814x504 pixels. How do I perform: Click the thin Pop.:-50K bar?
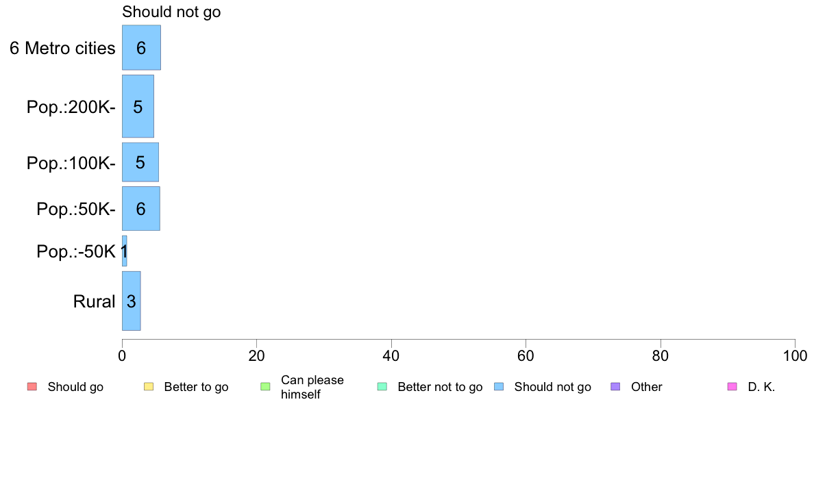pyautogui.click(x=125, y=251)
